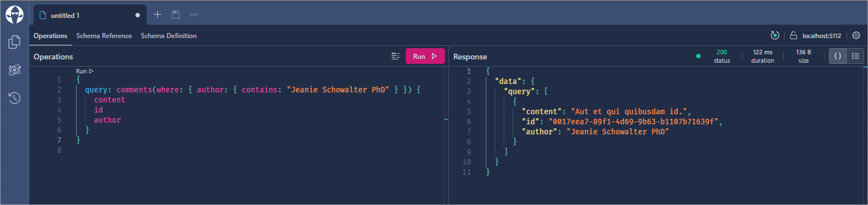Click the 'Operations' panel header title
The image size is (868, 205).
(x=53, y=57)
